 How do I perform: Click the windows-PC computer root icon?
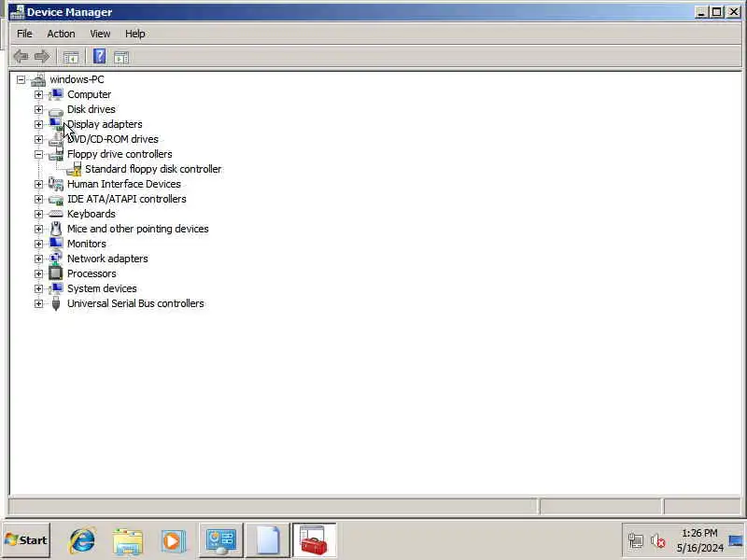pos(38,79)
